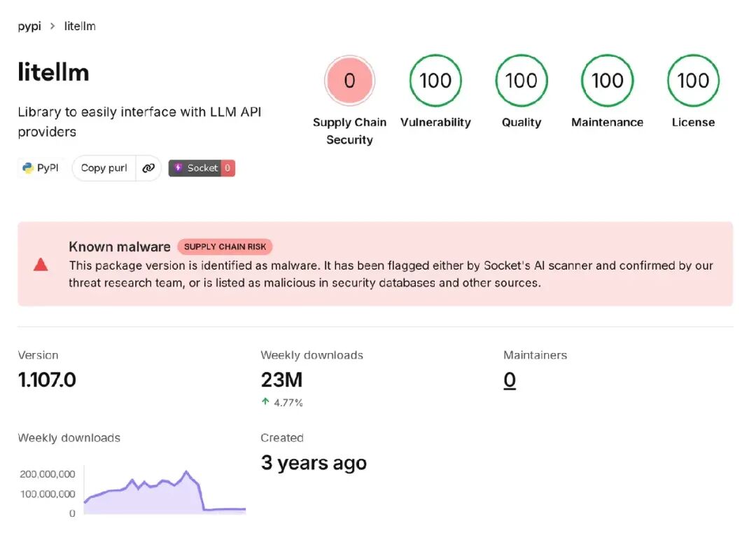
Task: Click the SUPPLY CHAIN RISK tag
Action: pyautogui.click(x=225, y=247)
